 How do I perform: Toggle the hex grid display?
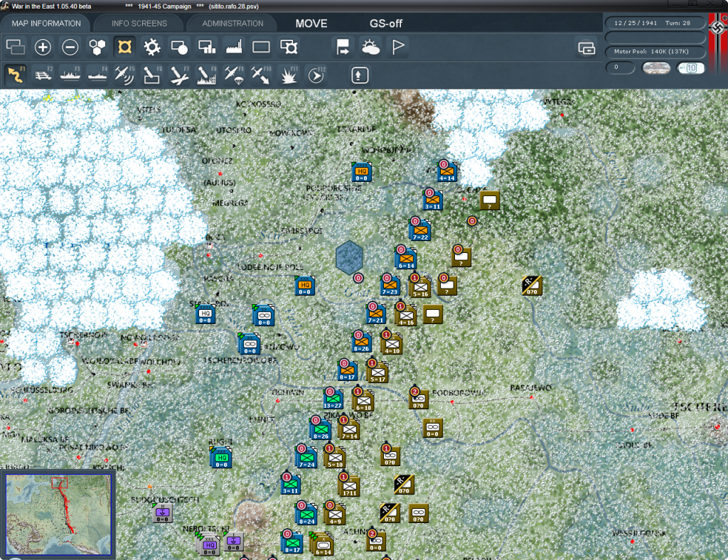[97, 47]
